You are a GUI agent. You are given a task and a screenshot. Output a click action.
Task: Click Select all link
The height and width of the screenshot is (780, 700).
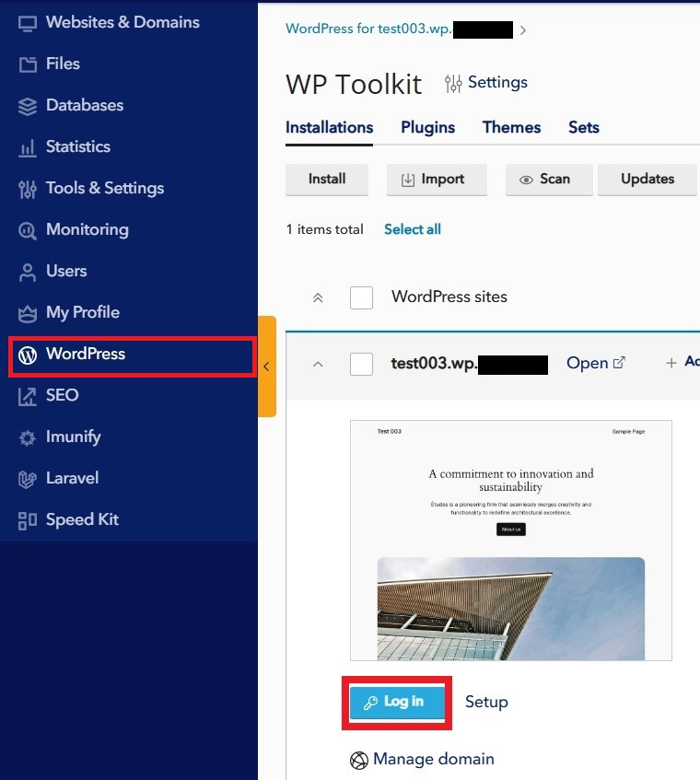(x=413, y=229)
